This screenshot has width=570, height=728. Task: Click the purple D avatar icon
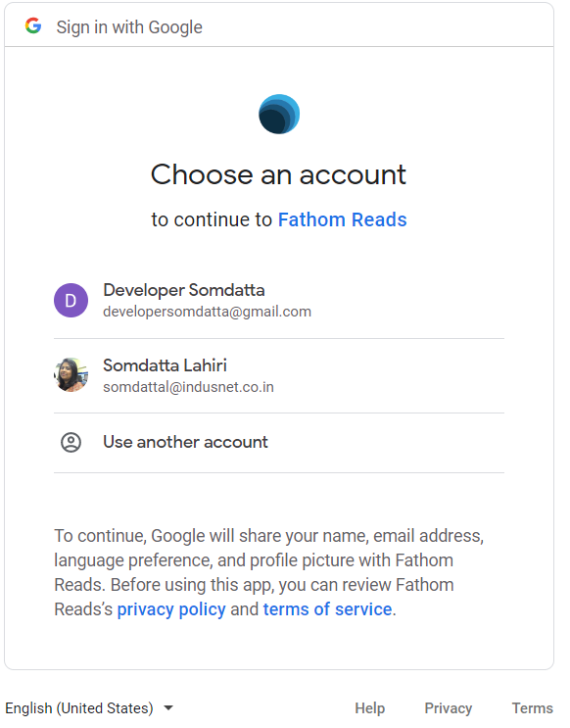coord(71,301)
